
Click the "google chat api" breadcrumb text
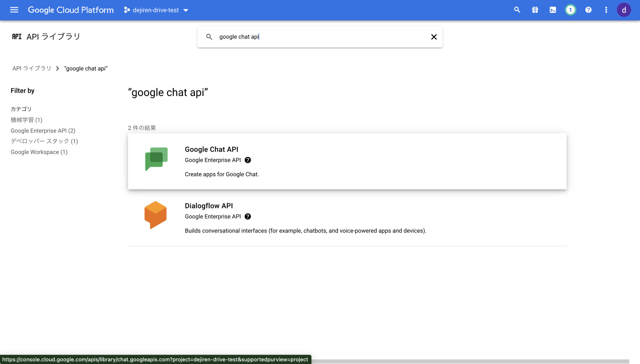coord(86,68)
